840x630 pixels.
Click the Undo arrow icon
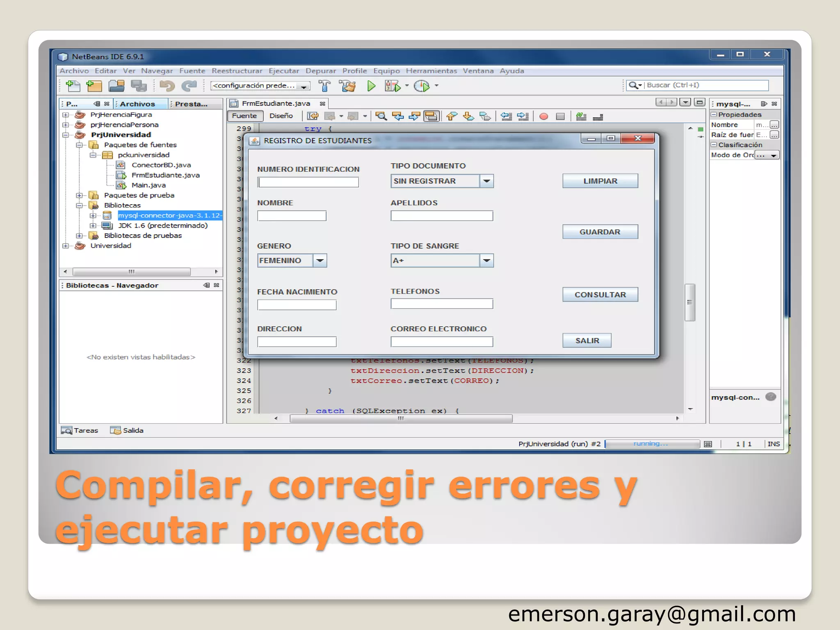pos(167,86)
